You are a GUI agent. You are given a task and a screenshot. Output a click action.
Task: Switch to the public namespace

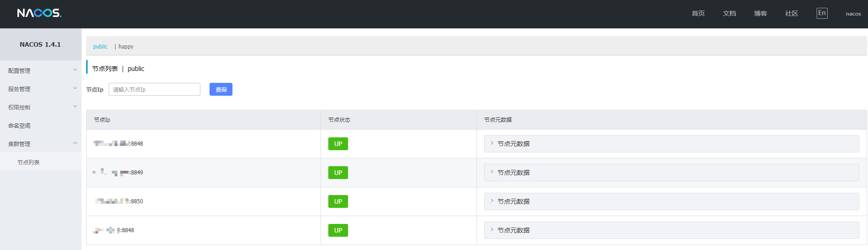(x=100, y=46)
